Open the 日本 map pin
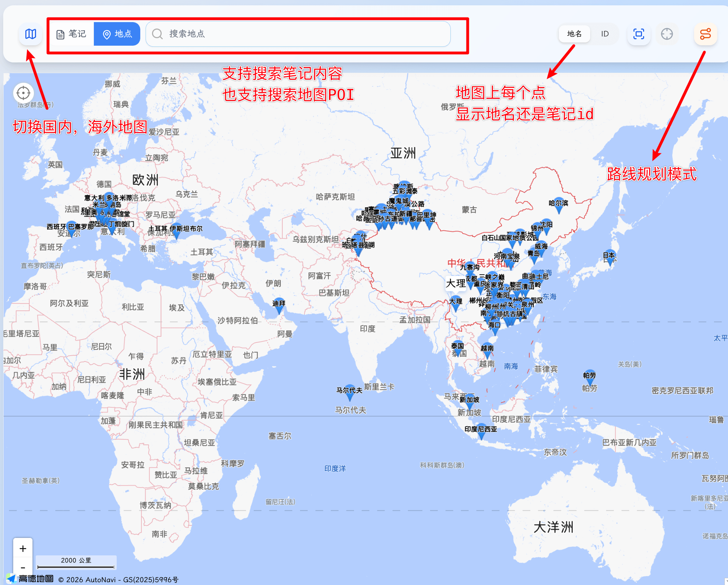The height and width of the screenshot is (585, 728). 610,258
